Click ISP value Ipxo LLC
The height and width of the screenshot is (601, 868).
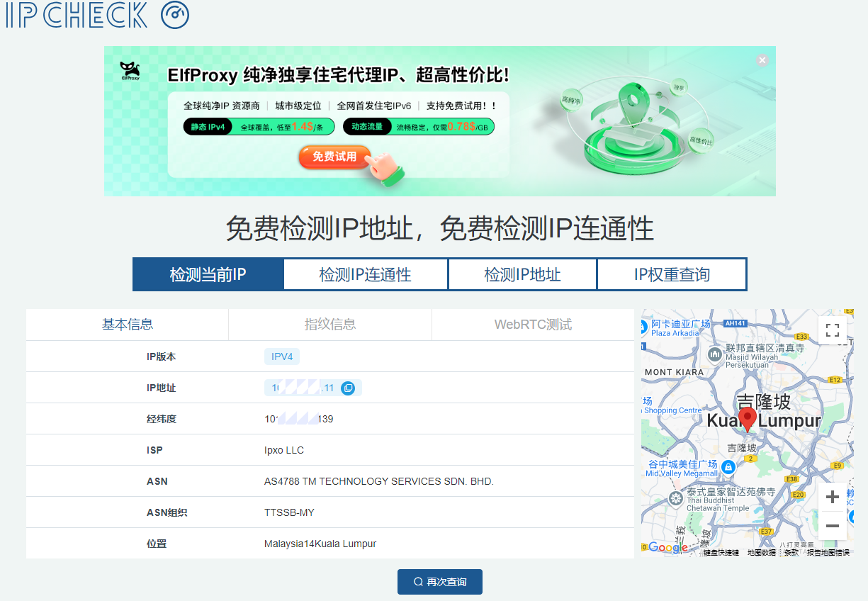[284, 450]
